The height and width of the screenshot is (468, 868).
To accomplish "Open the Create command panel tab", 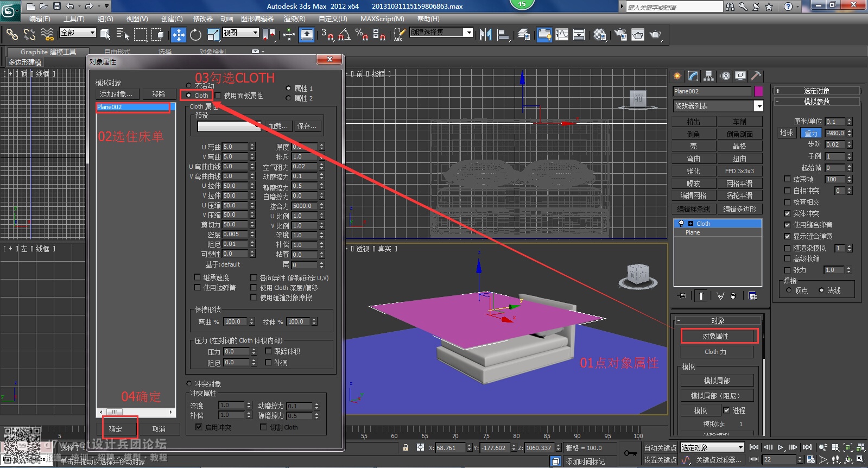I will pyautogui.click(x=677, y=76).
